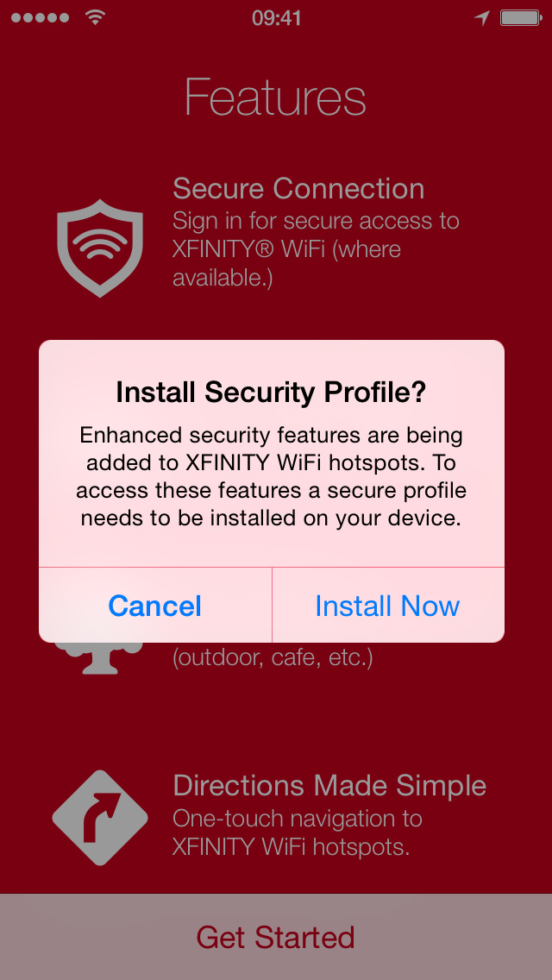Tap the Secure Connection shield icon
This screenshot has height=980, width=552.
click(100, 248)
